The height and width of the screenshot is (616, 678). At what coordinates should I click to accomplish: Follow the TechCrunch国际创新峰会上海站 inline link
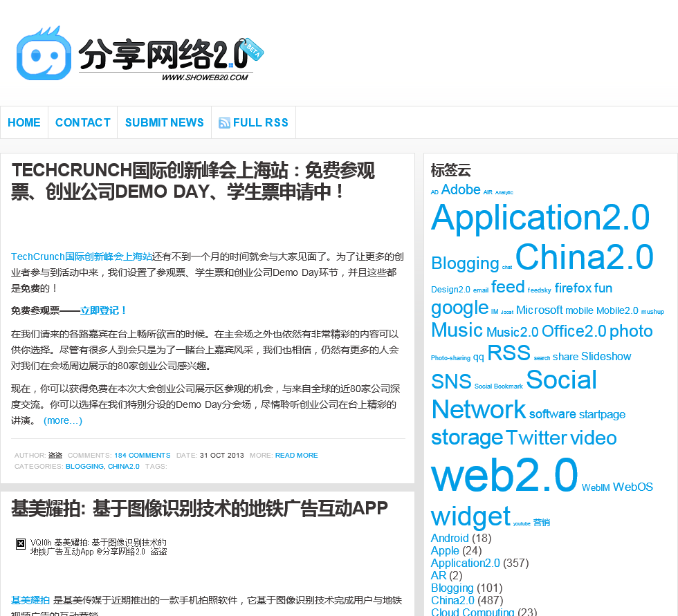tap(82, 256)
